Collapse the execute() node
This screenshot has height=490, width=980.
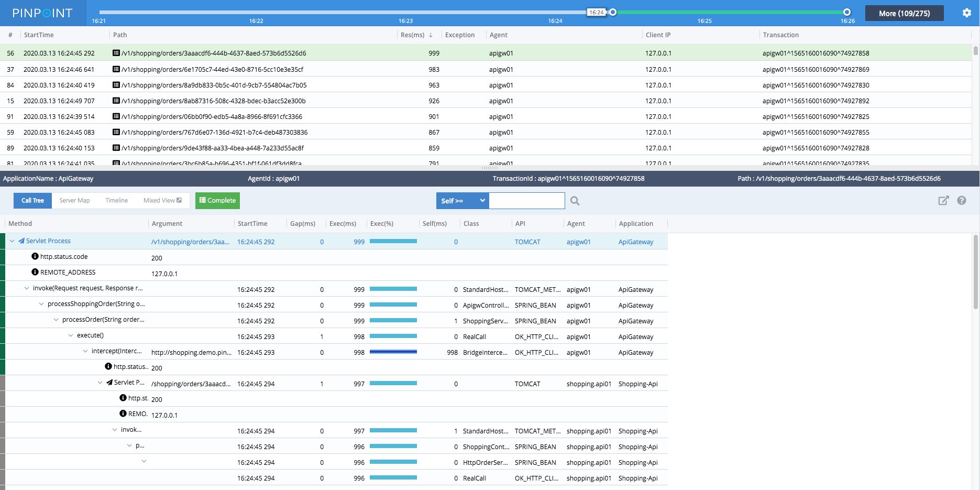pos(71,335)
